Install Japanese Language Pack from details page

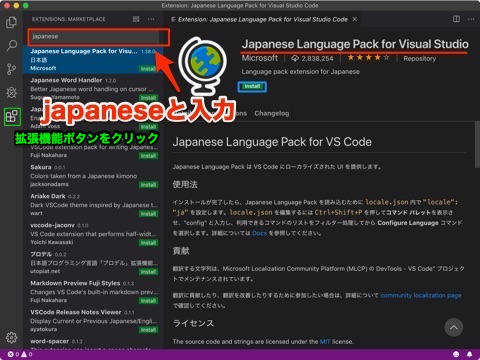click(252, 87)
